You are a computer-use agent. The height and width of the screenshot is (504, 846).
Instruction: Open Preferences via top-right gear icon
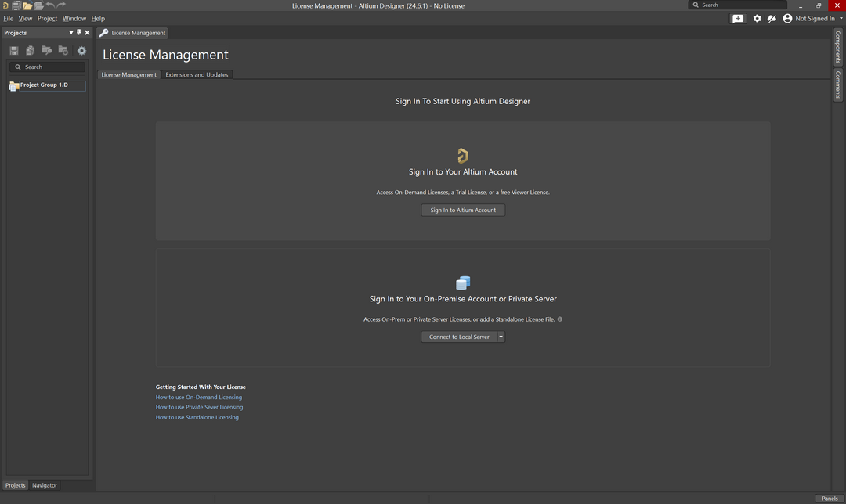click(757, 19)
